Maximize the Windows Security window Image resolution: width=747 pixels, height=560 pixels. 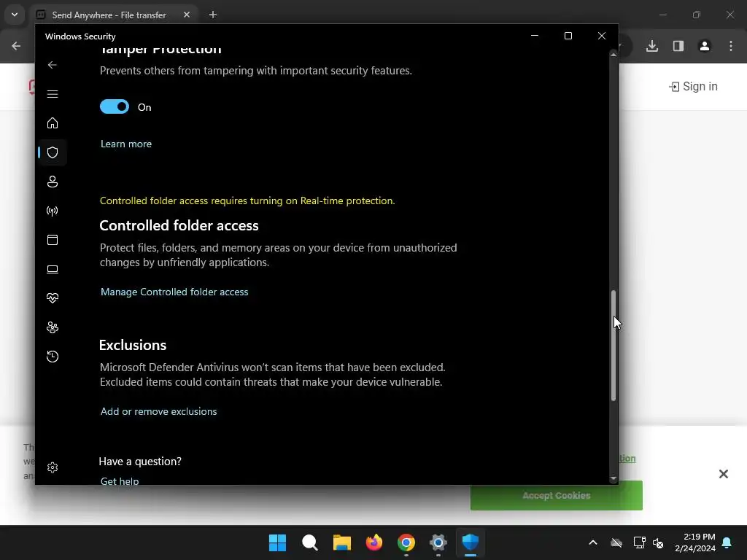(568, 36)
